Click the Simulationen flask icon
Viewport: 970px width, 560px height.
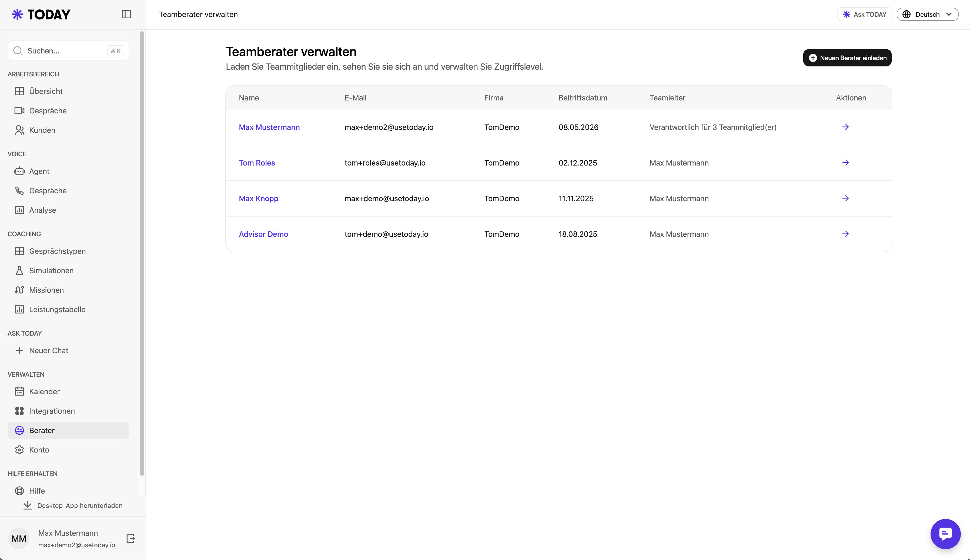19,270
